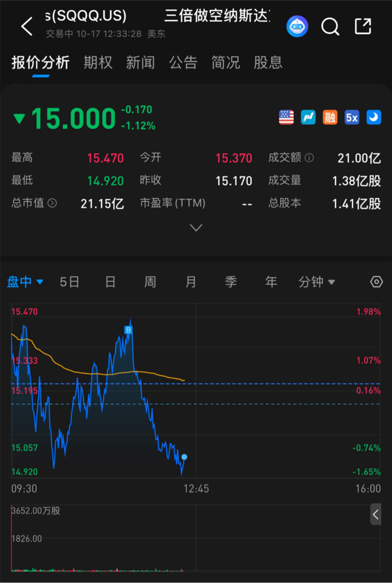Switch to the 简况 tab
The width and height of the screenshot is (392, 583).
[x=226, y=62]
